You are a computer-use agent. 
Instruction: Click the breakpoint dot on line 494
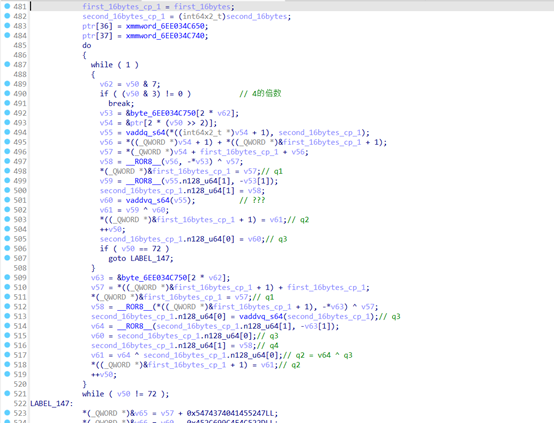click(7, 132)
